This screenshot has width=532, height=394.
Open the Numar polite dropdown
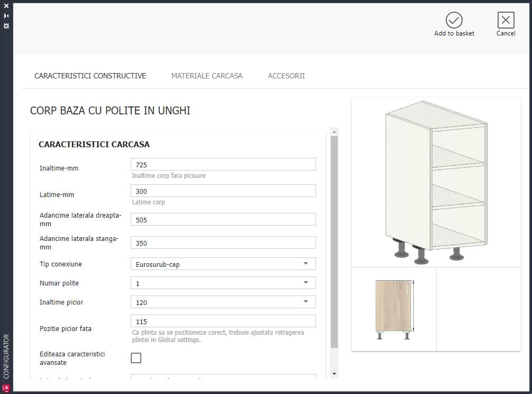pyautogui.click(x=223, y=283)
